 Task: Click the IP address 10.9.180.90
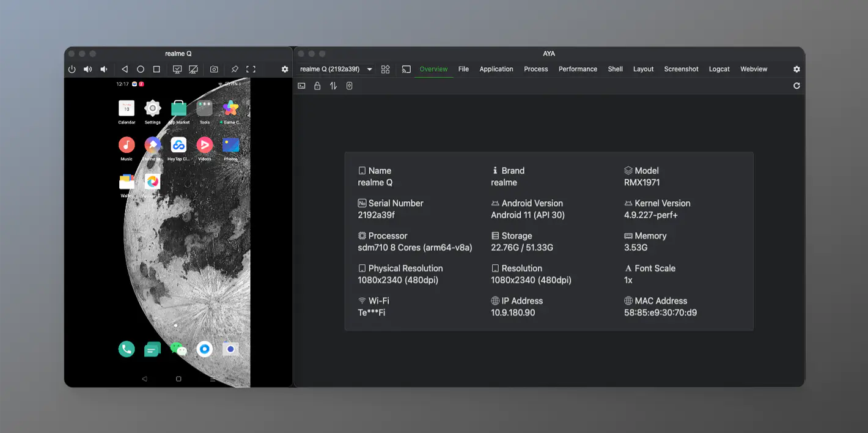(513, 313)
